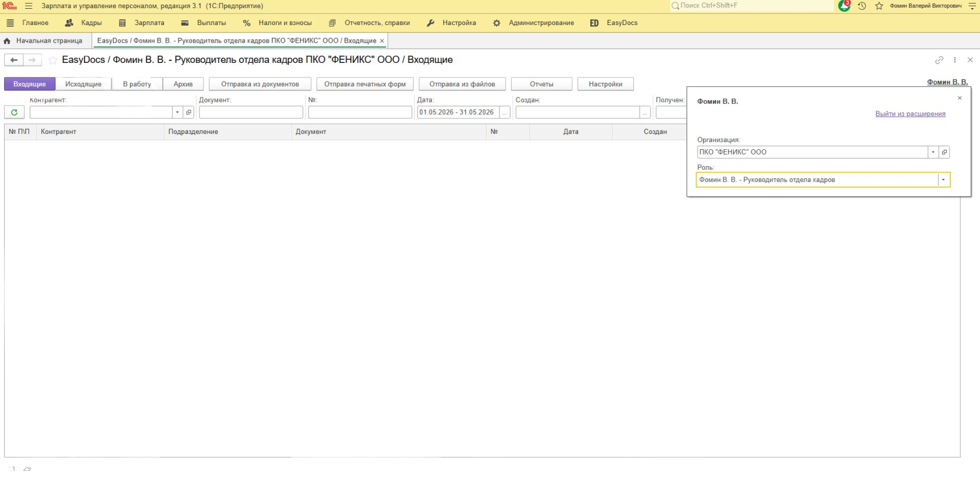The height and width of the screenshot is (479, 980).
Task: Refresh the incoming documents list
Action: pos(14,112)
